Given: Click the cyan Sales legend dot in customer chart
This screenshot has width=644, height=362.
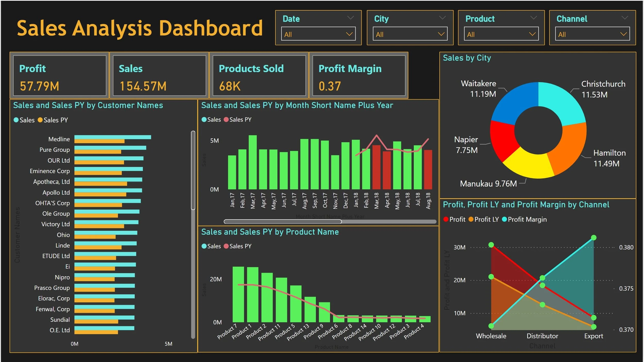Looking at the screenshot, I should tap(16, 120).
